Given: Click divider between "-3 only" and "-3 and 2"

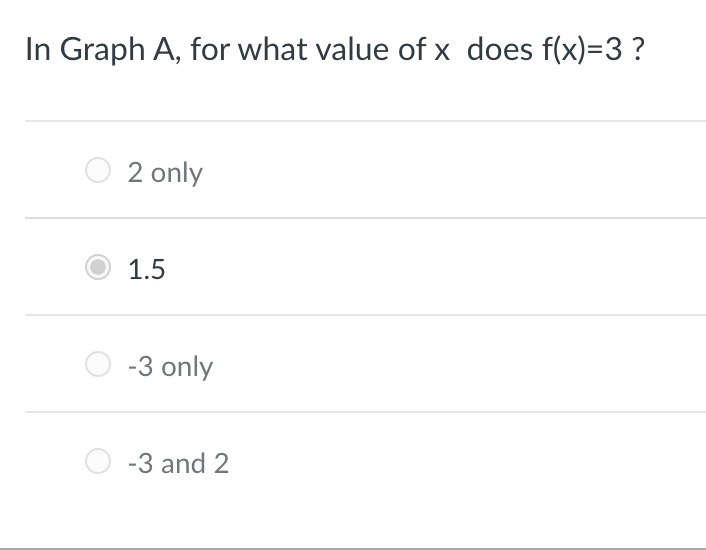Looking at the screenshot, I should tap(365, 412).
